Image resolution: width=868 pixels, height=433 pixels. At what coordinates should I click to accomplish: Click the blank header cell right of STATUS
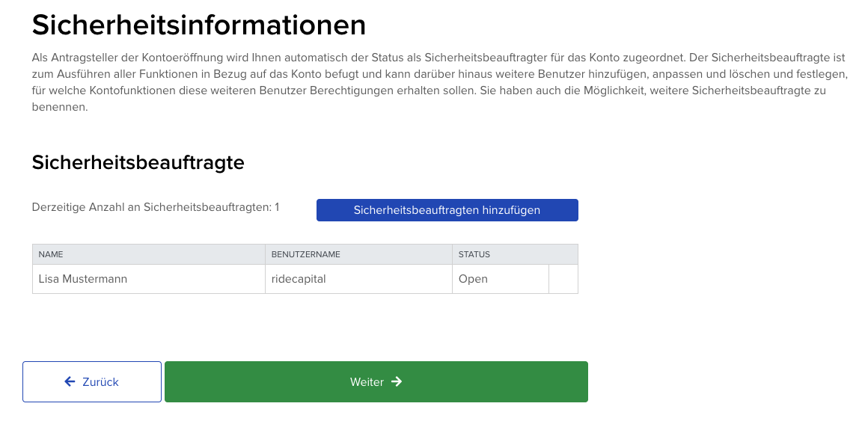click(563, 254)
